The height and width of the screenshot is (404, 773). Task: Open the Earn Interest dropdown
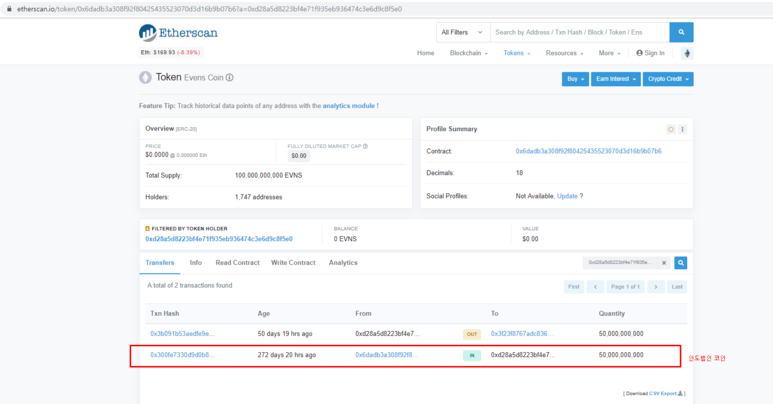(616, 79)
